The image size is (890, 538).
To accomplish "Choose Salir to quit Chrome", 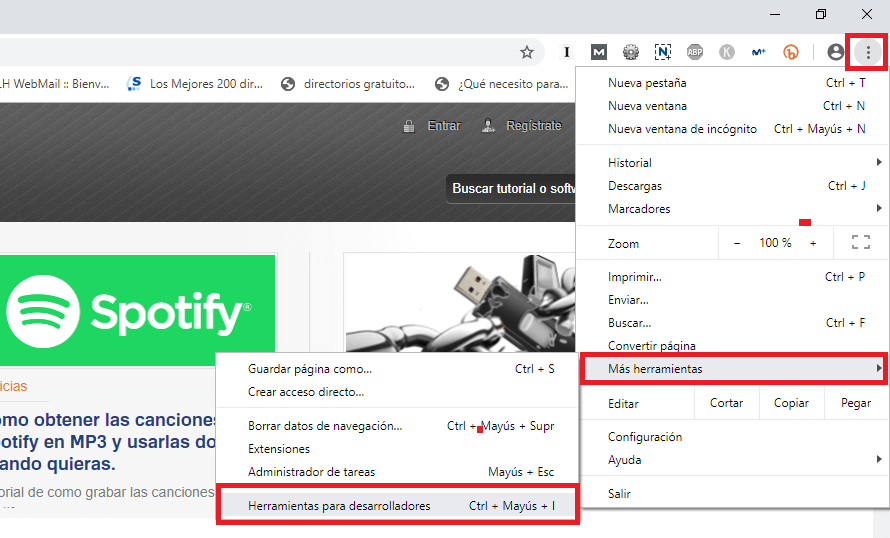I will coord(733,494).
